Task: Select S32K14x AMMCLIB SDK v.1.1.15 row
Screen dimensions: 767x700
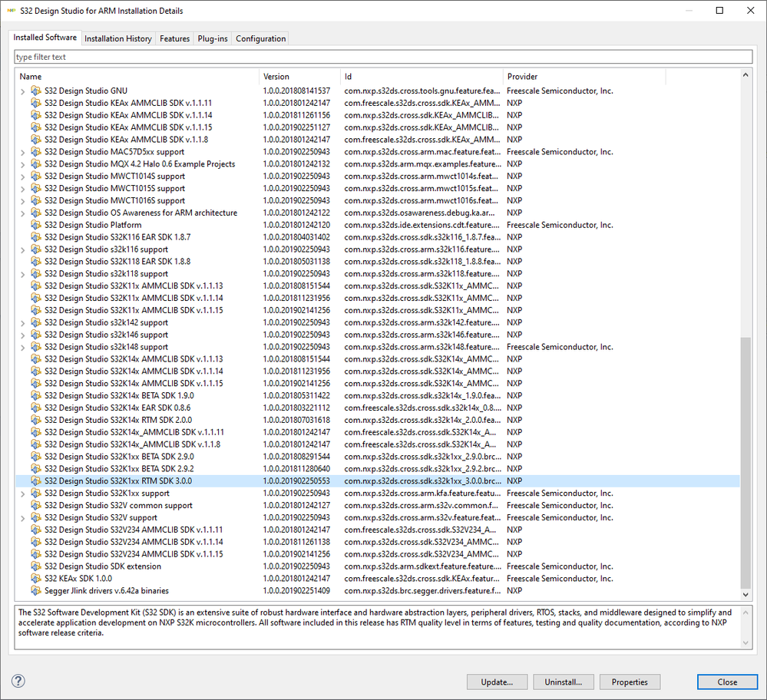Action: coord(378,384)
